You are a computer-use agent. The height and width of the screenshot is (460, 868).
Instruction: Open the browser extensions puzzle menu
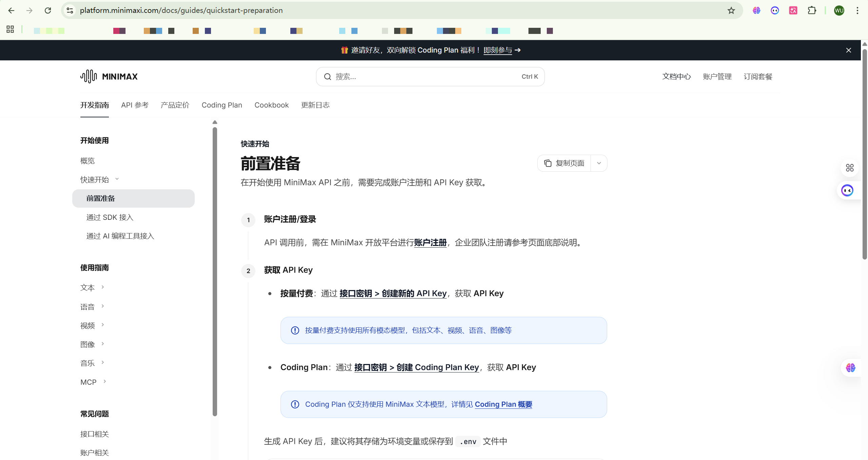pos(812,11)
